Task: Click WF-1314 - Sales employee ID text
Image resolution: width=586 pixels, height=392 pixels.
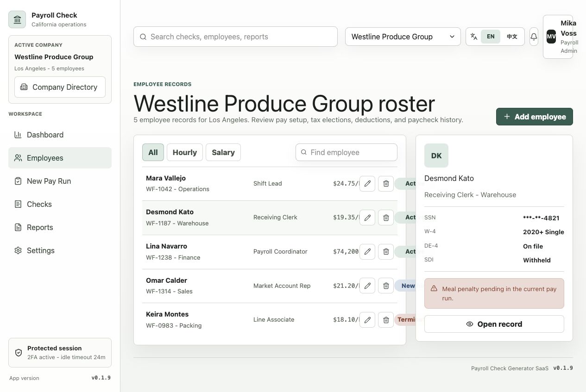Action: coord(169,292)
